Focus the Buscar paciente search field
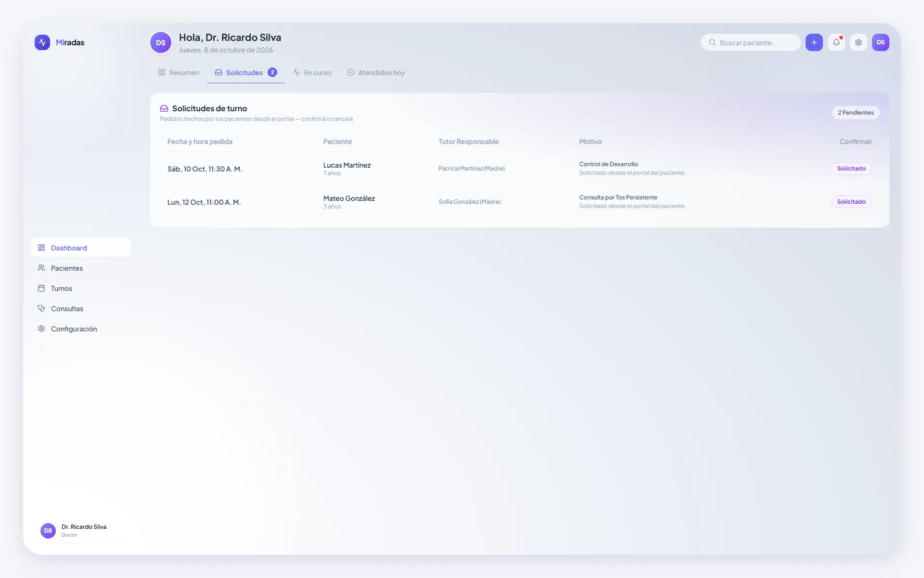924x578 pixels. (x=751, y=42)
